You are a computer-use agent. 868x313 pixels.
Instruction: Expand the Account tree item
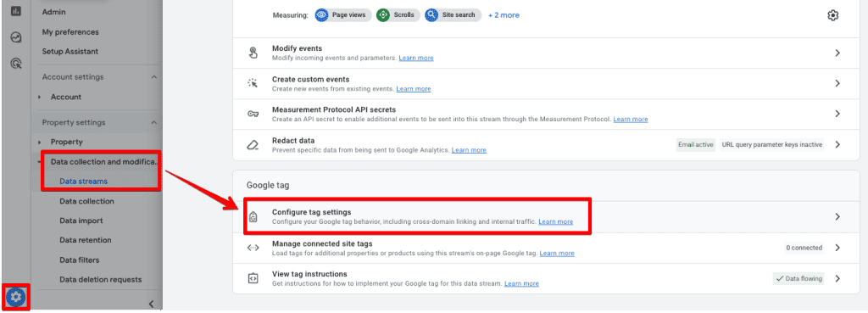coord(40,97)
